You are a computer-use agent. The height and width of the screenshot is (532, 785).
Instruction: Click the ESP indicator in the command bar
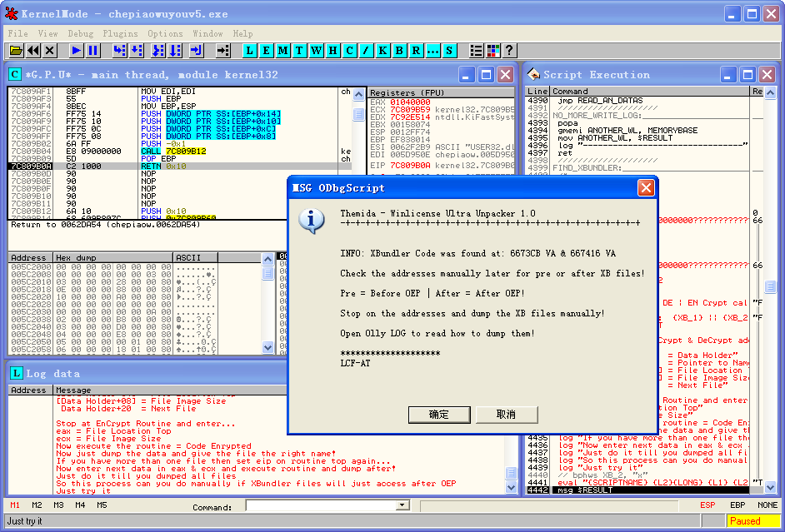[x=707, y=505]
